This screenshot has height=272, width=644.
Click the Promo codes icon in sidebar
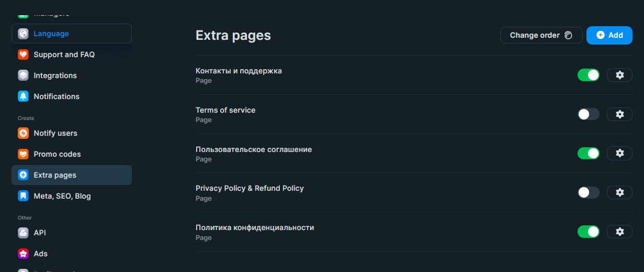[x=23, y=154]
